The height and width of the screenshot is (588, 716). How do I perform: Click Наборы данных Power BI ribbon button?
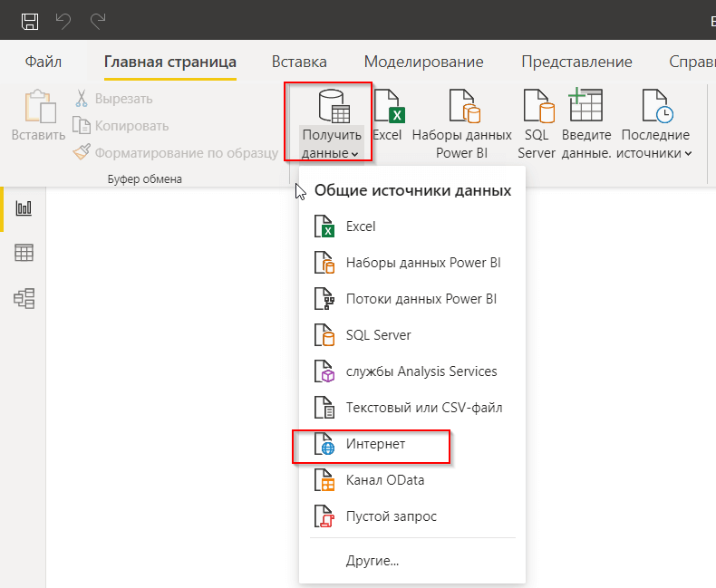click(461, 124)
